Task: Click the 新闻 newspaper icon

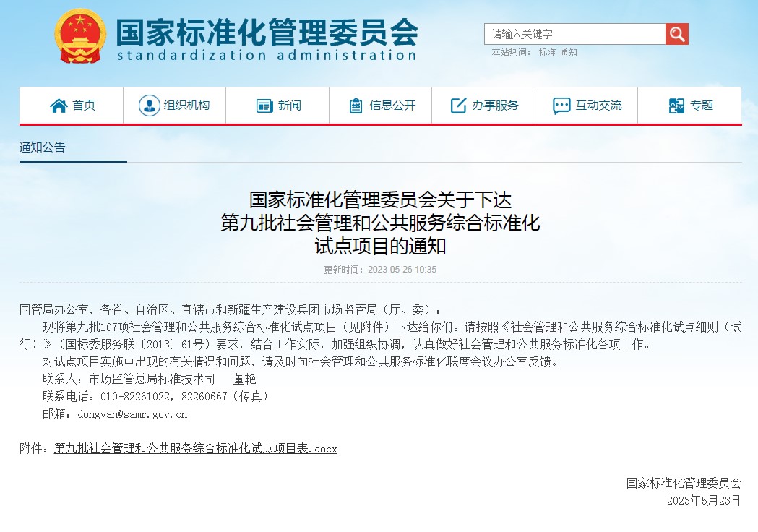Action: click(264, 106)
